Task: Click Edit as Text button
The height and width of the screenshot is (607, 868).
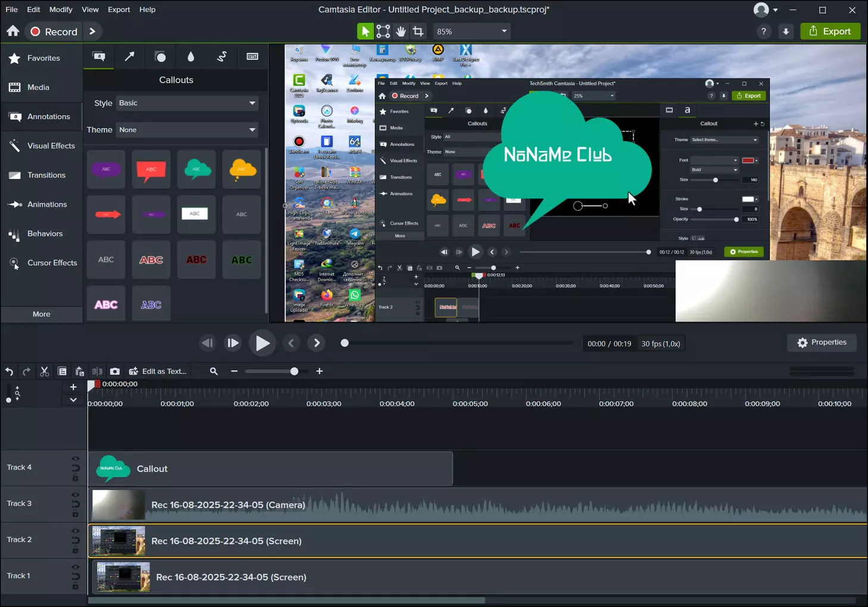Action: point(158,371)
